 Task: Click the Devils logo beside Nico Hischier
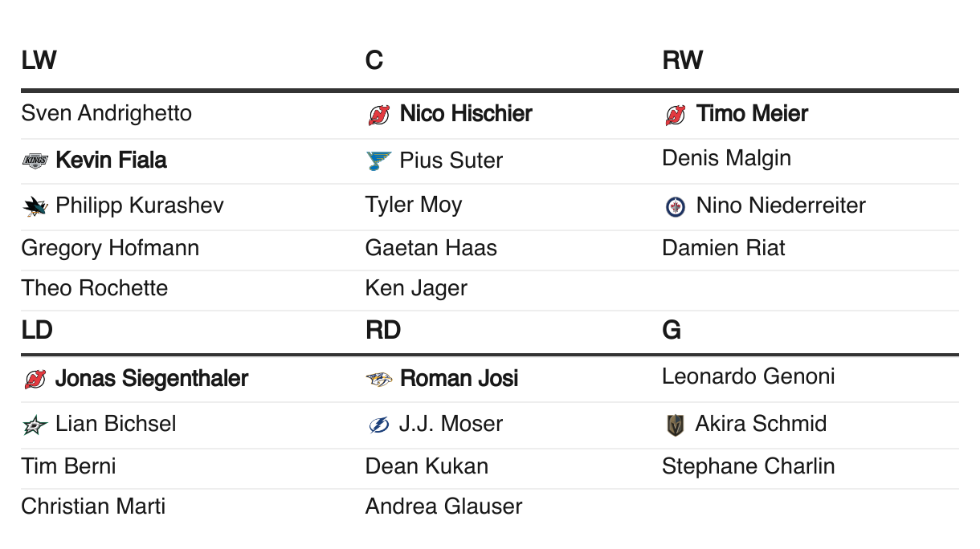pos(379,115)
